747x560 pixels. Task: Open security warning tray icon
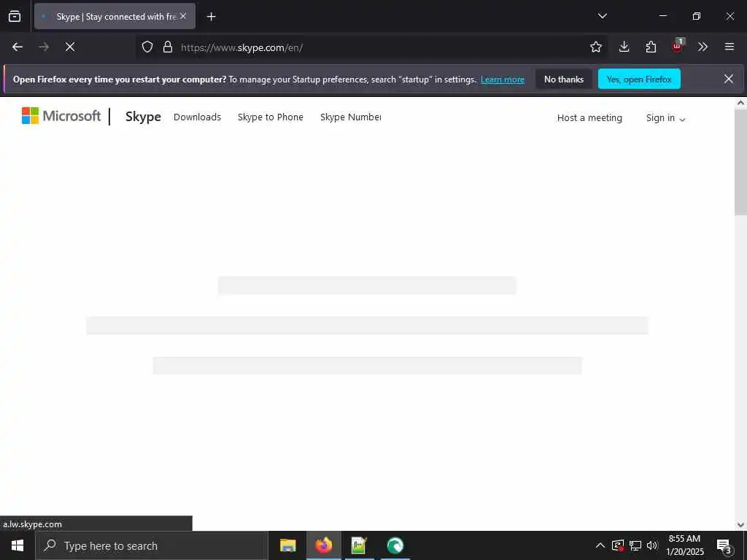click(617, 545)
